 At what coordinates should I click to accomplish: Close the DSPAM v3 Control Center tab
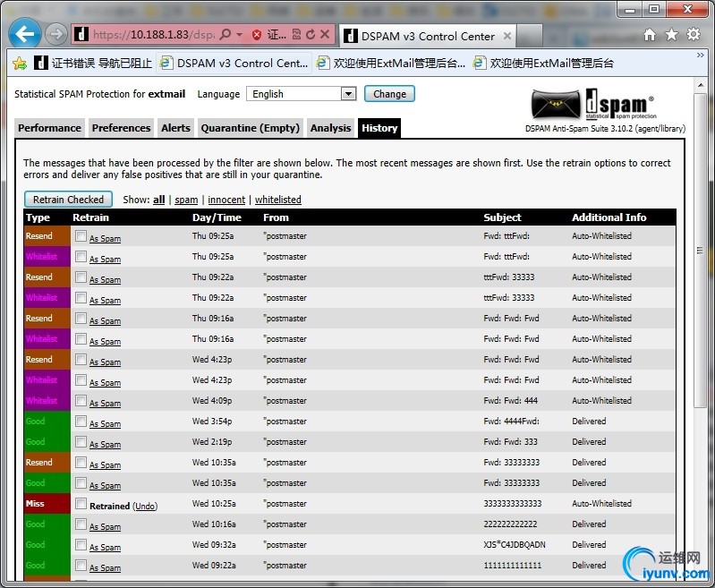tap(506, 36)
